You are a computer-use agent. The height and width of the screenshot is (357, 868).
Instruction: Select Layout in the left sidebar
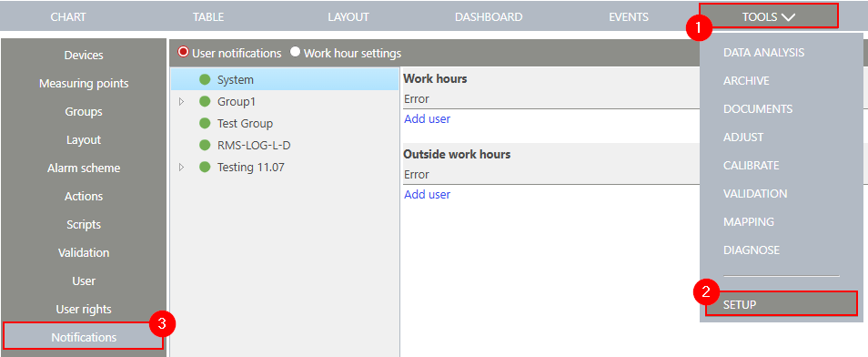84,140
